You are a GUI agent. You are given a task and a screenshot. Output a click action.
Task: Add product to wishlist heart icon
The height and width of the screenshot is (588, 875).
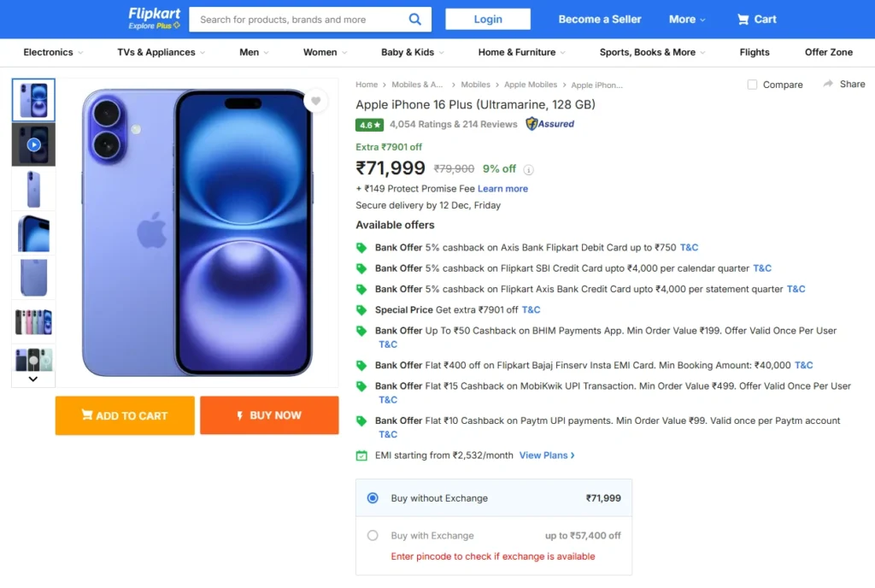pos(315,101)
